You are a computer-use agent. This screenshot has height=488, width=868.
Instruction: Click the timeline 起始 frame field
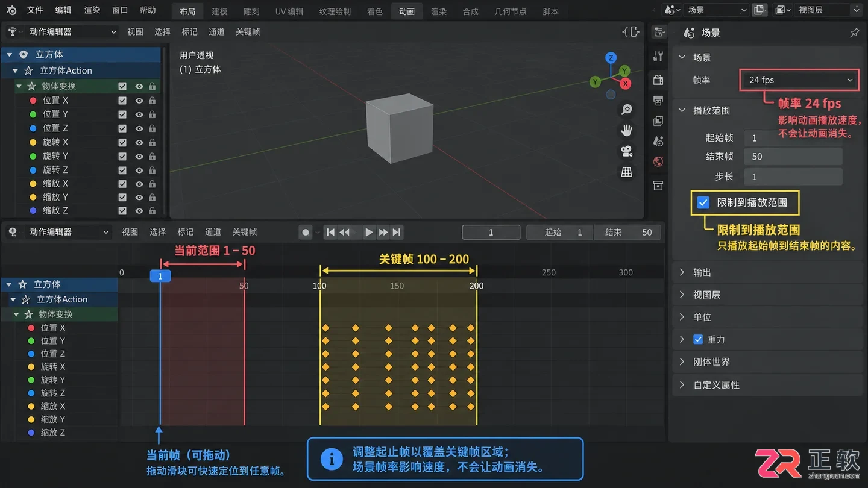(560, 232)
